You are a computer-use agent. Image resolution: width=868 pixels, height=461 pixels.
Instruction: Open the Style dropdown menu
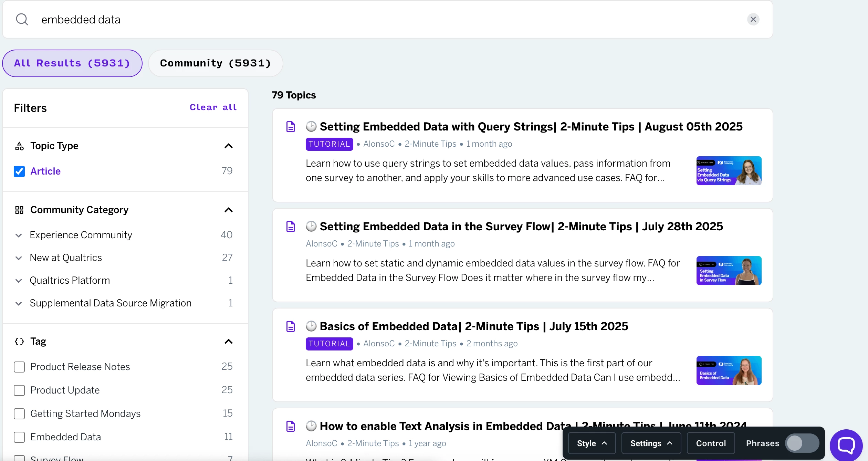coord(592,443)
